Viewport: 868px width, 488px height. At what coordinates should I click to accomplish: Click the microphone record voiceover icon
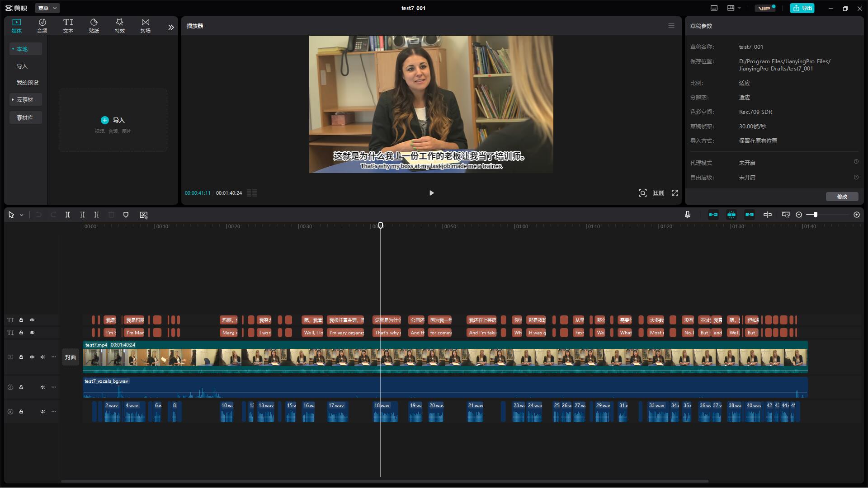pyautogui.click(x=688, y=215)
